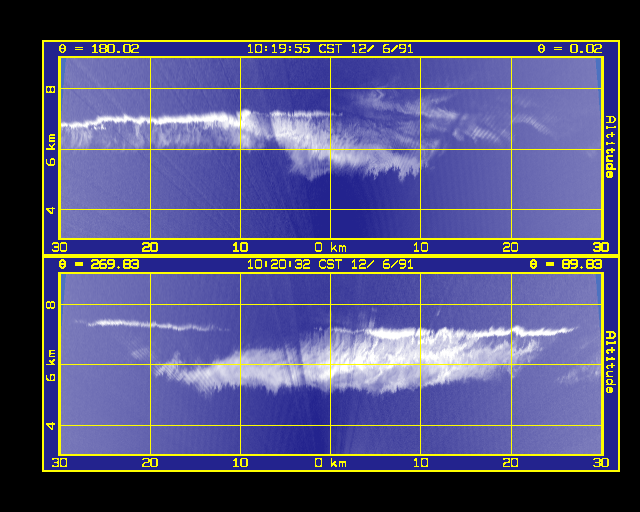Click the 4 altitude tick in top panel
The width and height of the screenshot is (640, 512).
(x=51, y=210)
